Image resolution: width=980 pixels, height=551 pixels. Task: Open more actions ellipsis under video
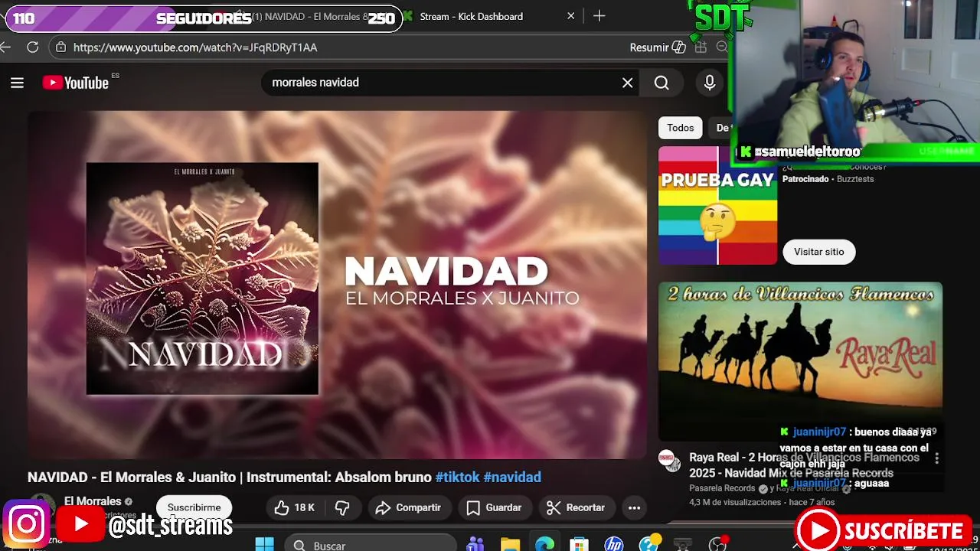634,507
